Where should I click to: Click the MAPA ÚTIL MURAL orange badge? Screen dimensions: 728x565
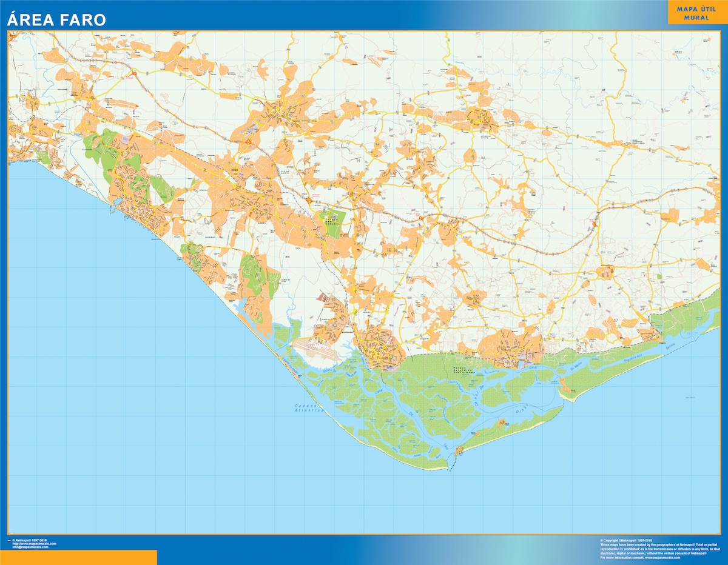[696, 13]
